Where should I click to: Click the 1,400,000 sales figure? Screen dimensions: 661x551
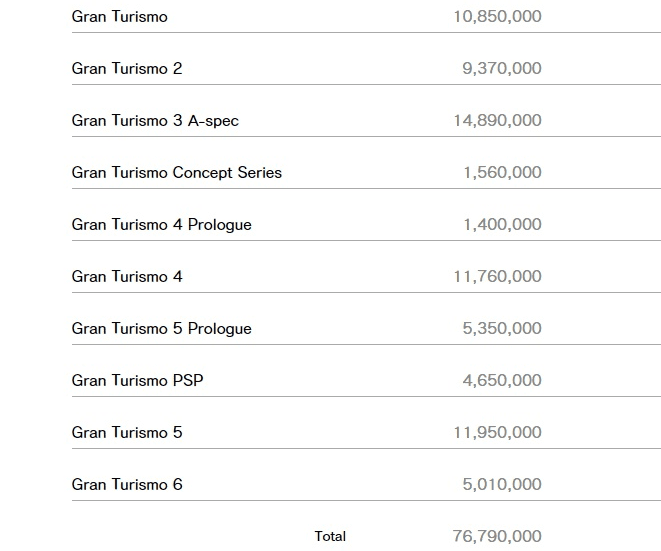(x=502, y=225)
